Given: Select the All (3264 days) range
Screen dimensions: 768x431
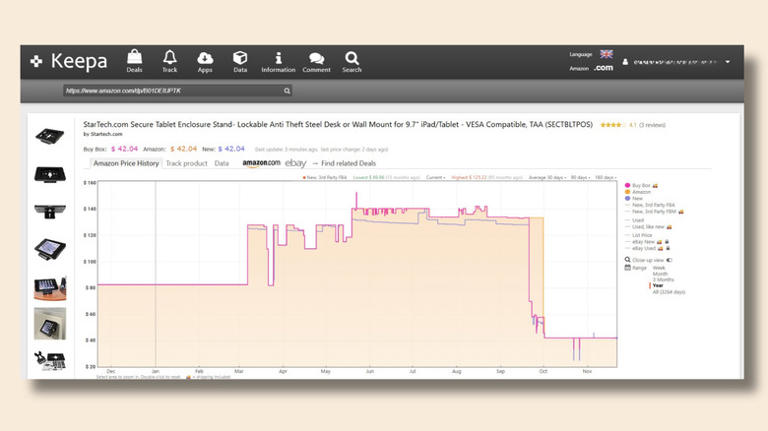Looking at the screenshot, I should point(669,292).
